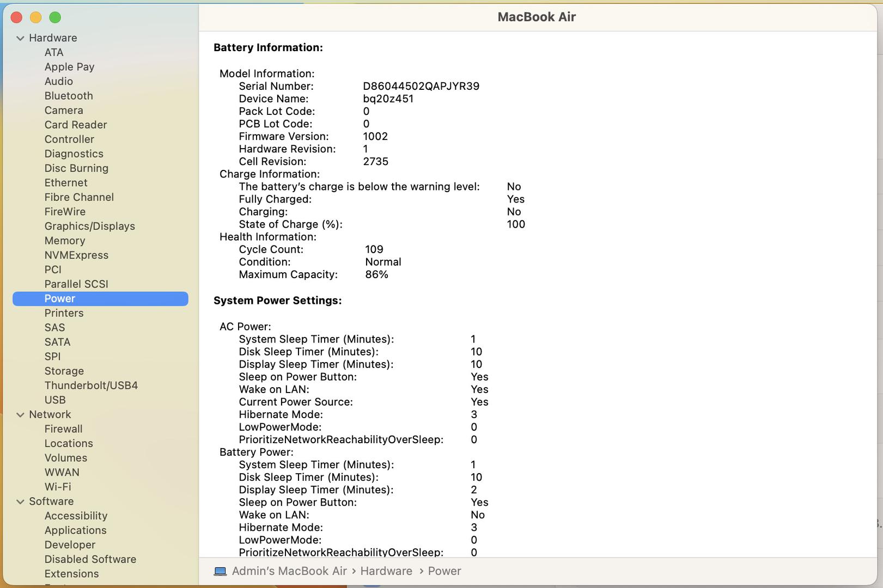Select Disc Burning in the sidebar
Image resolution: width=883 pixels, height=588 pixels.
76,168
